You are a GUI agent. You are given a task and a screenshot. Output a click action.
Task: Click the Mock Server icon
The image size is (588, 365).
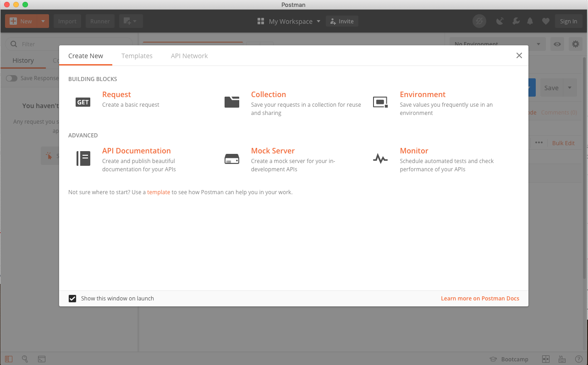232,159
